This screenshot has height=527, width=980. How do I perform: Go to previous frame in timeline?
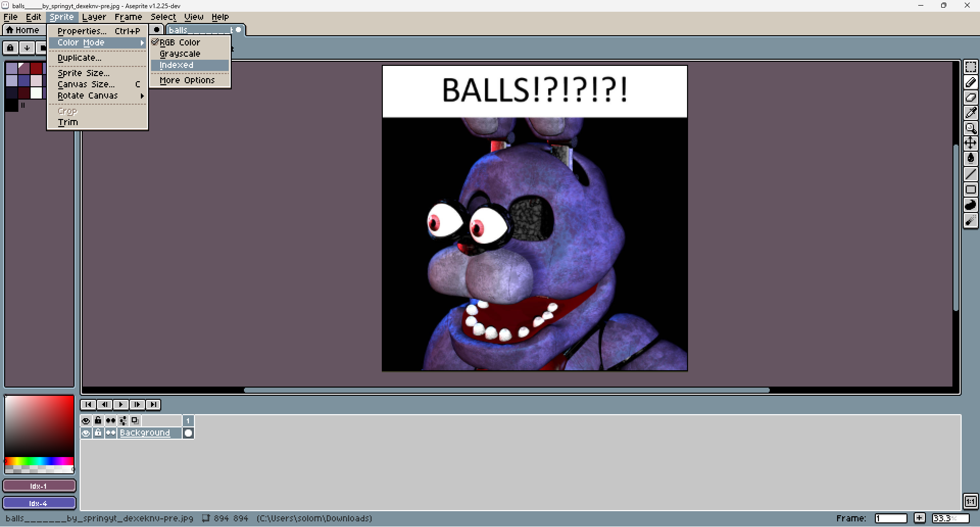click(x=105, y=404)
